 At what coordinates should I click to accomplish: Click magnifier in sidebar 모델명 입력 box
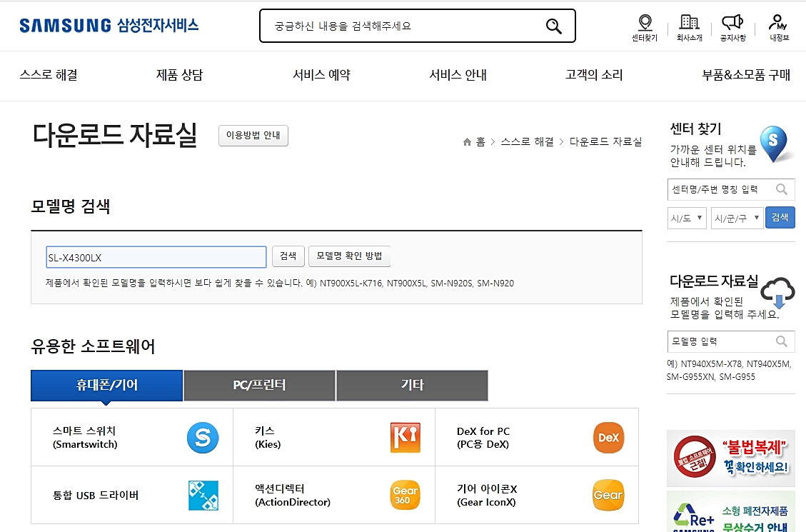pos(782,341)
